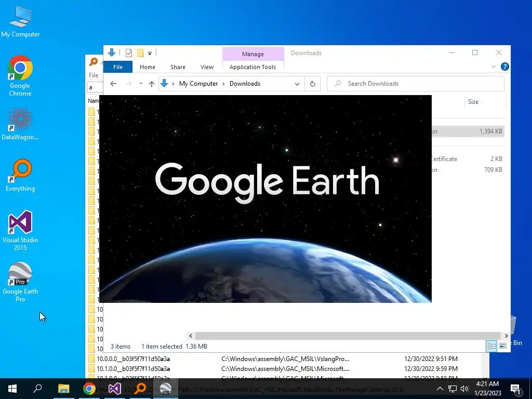Viewport: 532px width, 399px height.
Task: Go up one folder level
Action: 152,84
